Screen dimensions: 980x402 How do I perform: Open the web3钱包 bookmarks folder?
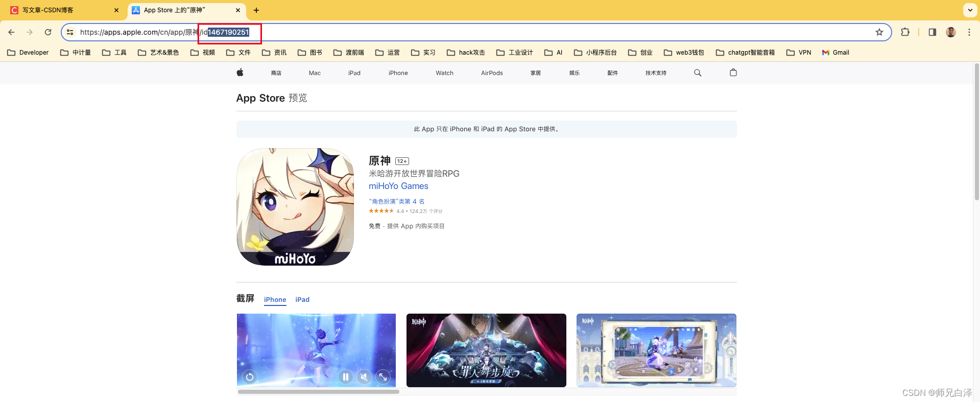click(x=684, y=53)
